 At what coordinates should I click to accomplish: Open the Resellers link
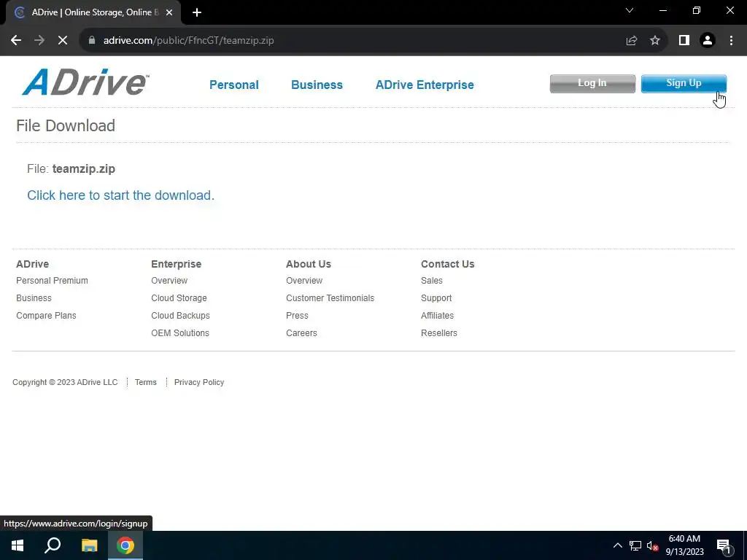[x=438, y=333]
